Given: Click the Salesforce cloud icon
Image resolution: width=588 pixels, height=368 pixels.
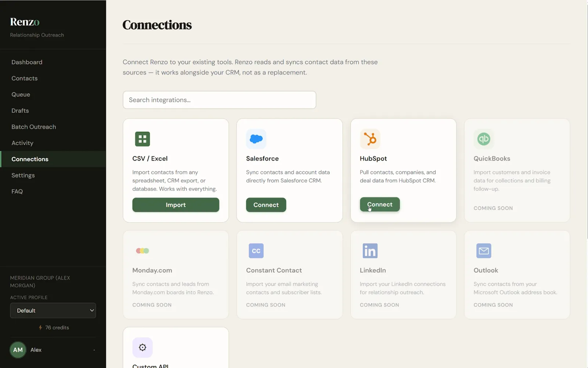Looking at the screenshot, I should click(x=256, y=139).
